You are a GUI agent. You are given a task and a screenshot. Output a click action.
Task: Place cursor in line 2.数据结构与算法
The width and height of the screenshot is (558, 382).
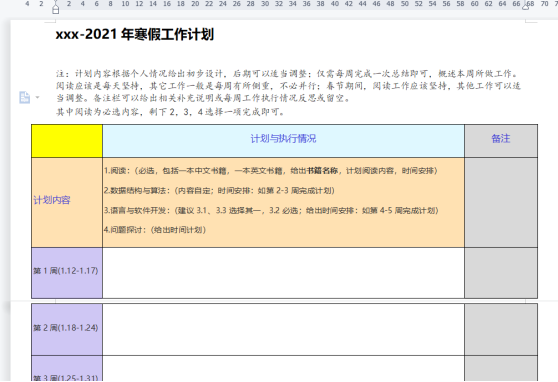[x=219, y=191]
